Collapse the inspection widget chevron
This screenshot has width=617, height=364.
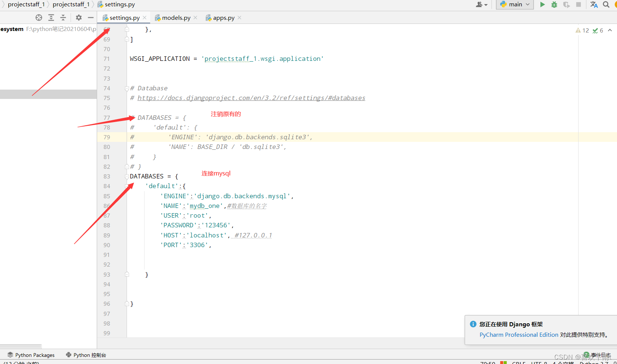[610, 30]
